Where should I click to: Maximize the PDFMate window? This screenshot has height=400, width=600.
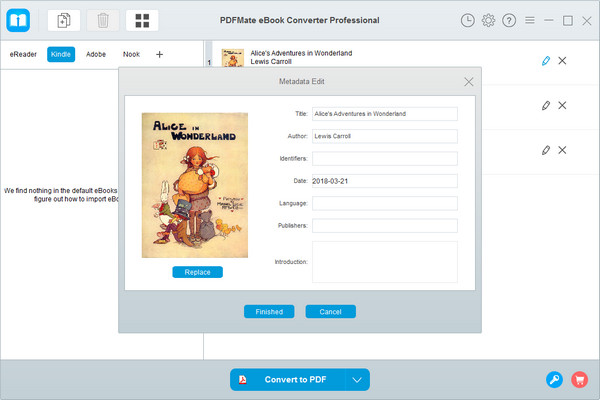[x=568, y=20]
